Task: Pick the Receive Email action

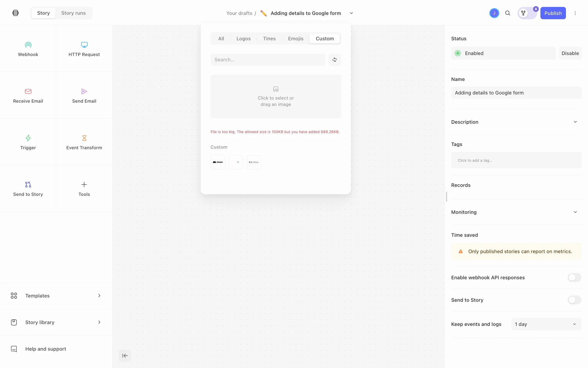Action: 28,95
